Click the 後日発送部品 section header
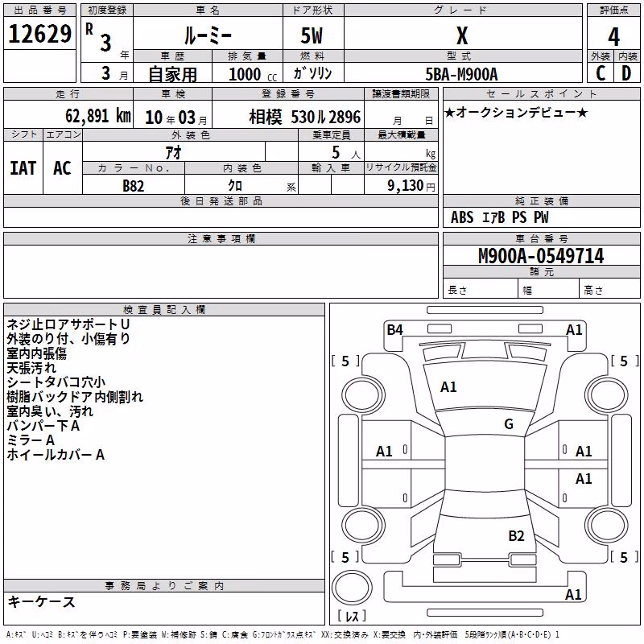The width and height of the screenshot is (644, 644). coord(221,200)
